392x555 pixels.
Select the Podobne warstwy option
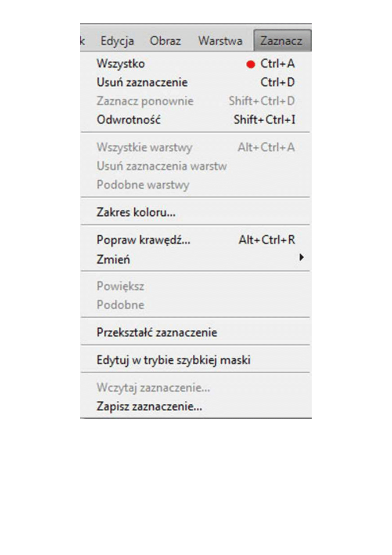click(x=143, y=185)
